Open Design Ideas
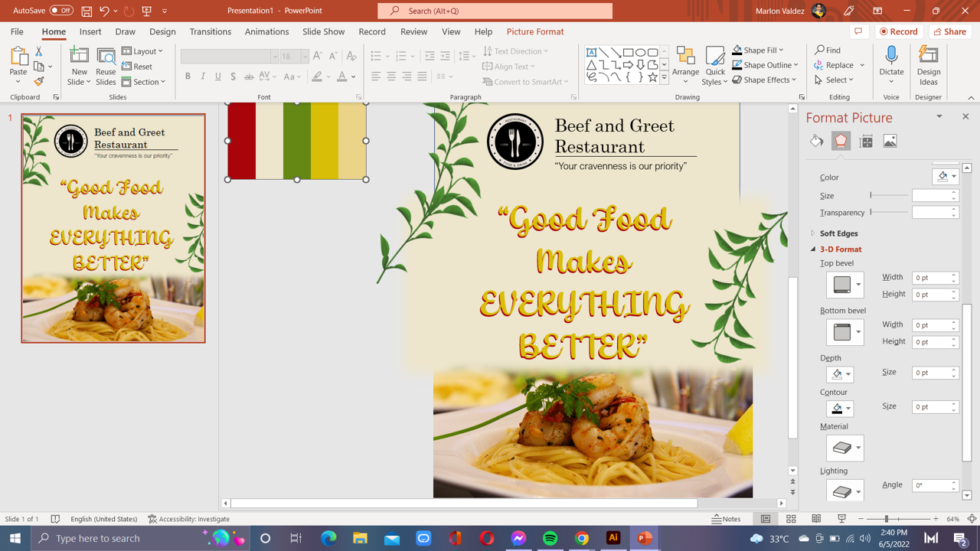The height and width of the screenshot is (551, 980). pyautogui.click(x=928, y=66)
